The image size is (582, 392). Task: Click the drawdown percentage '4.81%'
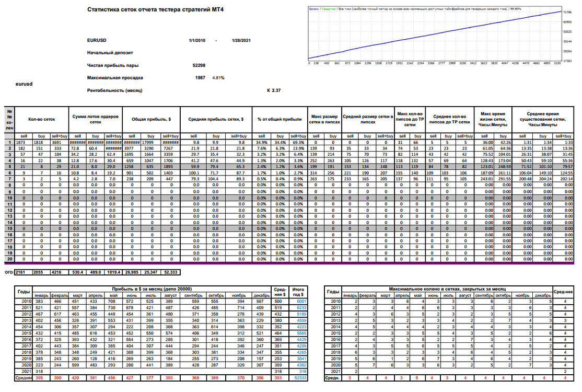pyautogui.click(x=218, y=78)
